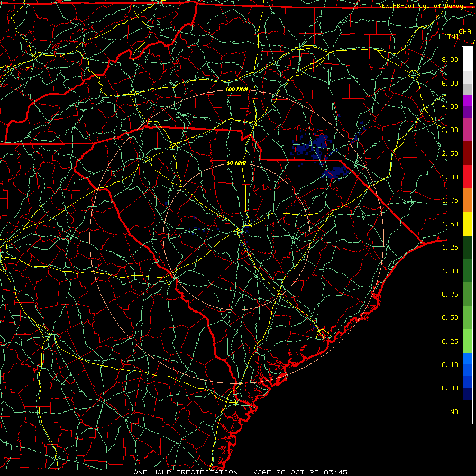Click the '0.00' legend value
This screenshot has height=476, width=476.
pos(450,388)
